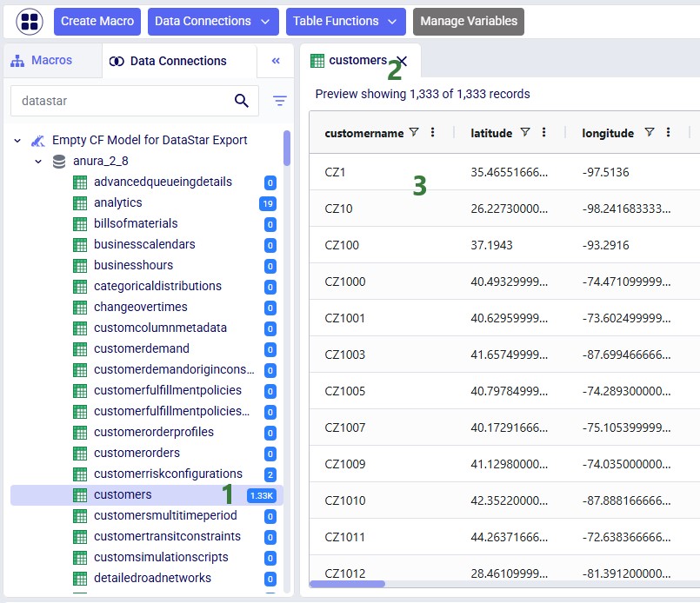Click the 2 badge on customerriskconfigurations
This screenshot has width=700, height=603.
point(270,475)
